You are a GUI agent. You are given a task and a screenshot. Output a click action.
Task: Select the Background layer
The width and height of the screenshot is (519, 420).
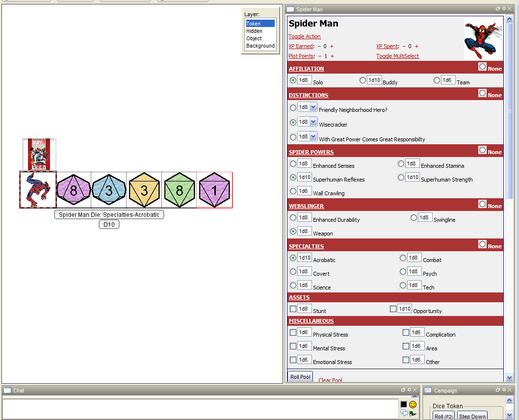pyautogui.click(x=260, y=46)
